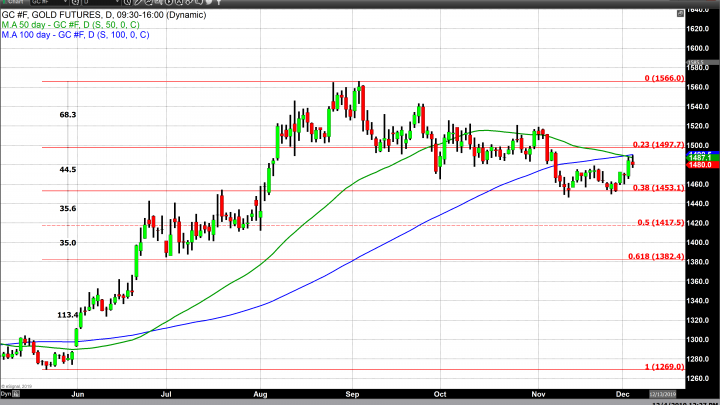This screenshot has width=720, height=405.
Task: Select the 68.3 text annotation on chart
Action: coord(68,115)
